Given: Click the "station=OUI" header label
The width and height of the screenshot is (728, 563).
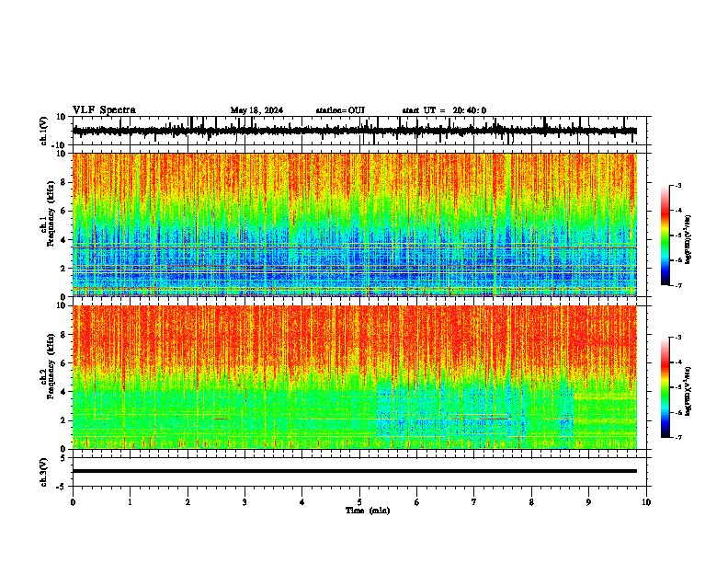Looking at the screenshot, I should coord(340,110).
